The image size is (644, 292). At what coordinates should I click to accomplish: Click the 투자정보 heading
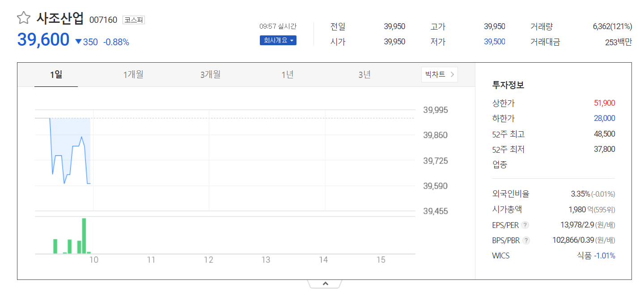coord(508,85)
